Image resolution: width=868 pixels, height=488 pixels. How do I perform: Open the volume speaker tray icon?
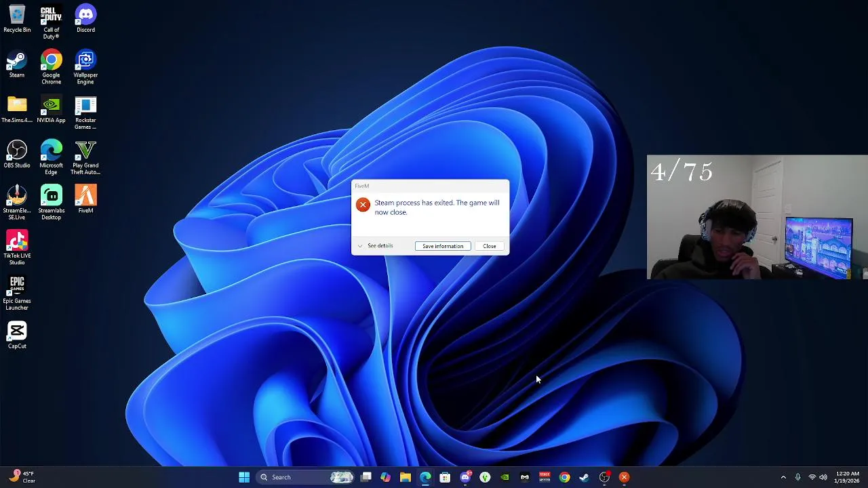point(823,477)
